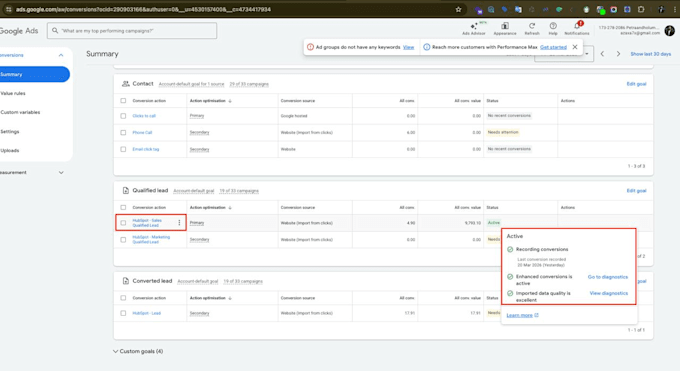This screenshot has height=371, width=680.
Task: Click the Needs attention status for Phone Call
Action: (503, 132)
